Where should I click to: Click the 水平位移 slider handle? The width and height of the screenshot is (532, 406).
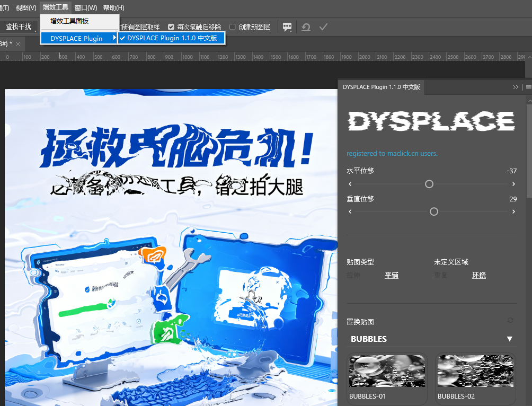point(429,184)
